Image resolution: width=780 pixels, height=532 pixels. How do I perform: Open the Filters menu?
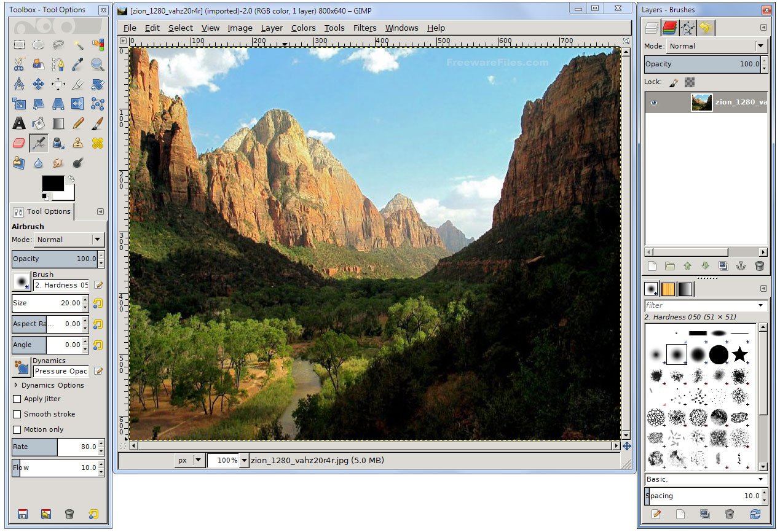[364, 28]
